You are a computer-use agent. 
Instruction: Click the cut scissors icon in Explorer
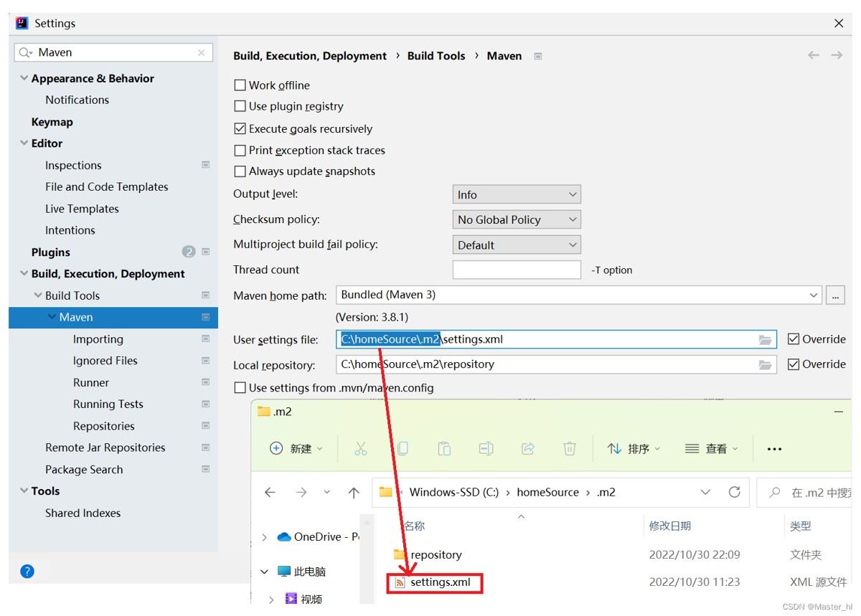pos(360,449)
